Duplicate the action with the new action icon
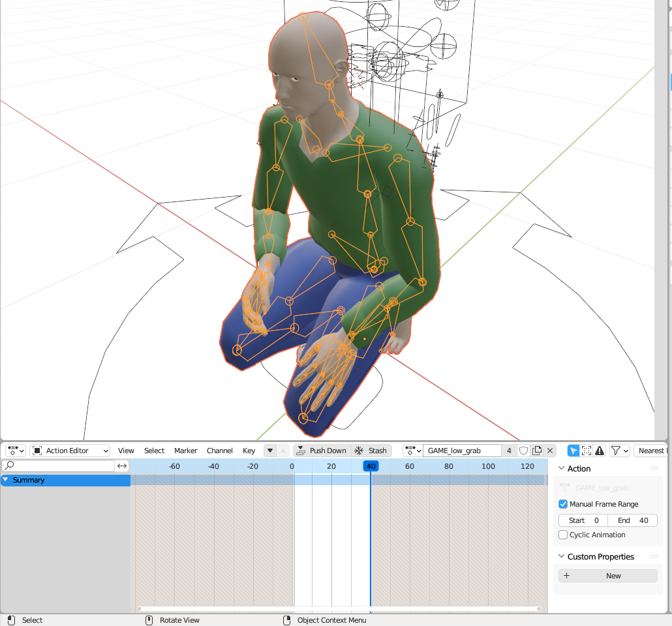Screen dimensions: 672x626 [537, 451]
